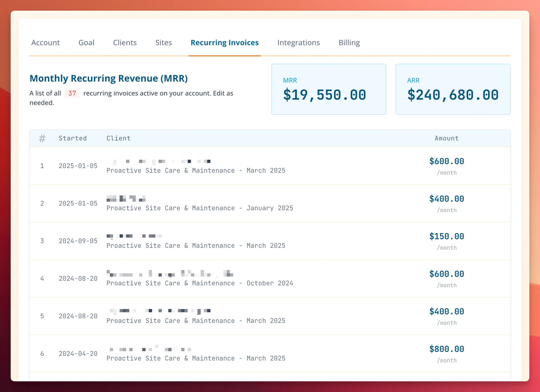Click the ARR $240,680.00 card
The width and height of the screenshot is (540, 392).
[453, 89]
